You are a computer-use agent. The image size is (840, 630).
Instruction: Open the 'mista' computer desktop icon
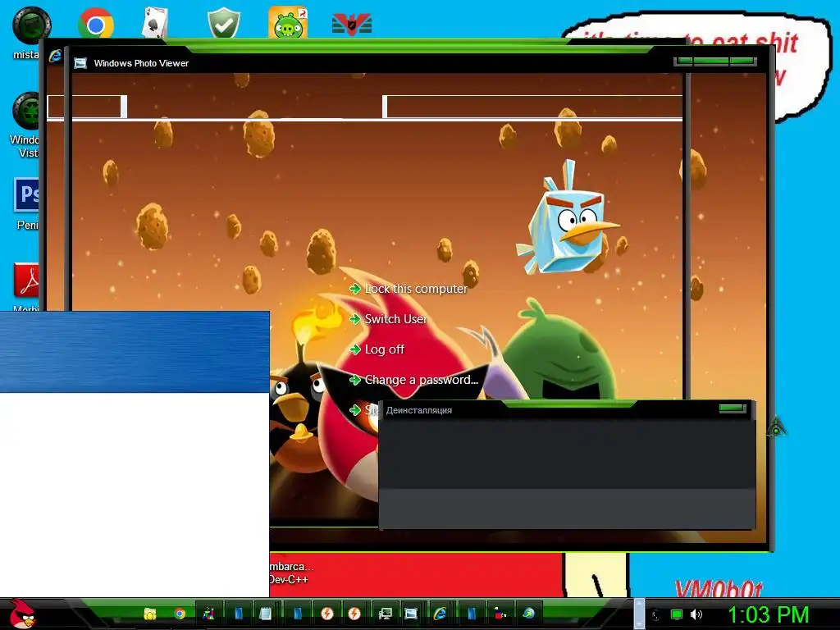(31, 25)
